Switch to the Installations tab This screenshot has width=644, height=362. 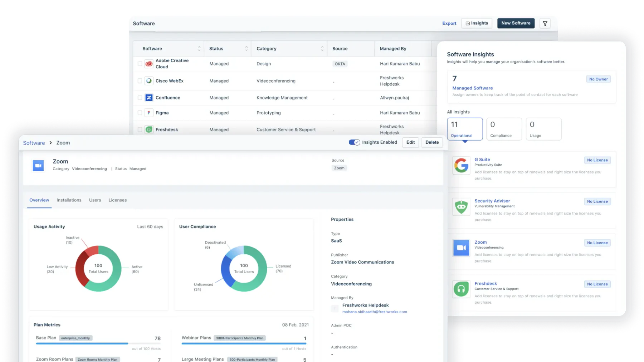[69, 200]
